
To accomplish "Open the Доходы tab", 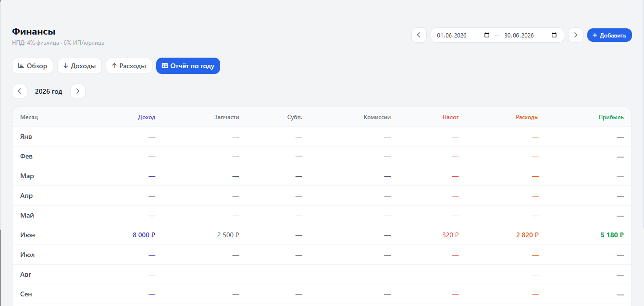I will pyautogui.click(x=79, y=66).
